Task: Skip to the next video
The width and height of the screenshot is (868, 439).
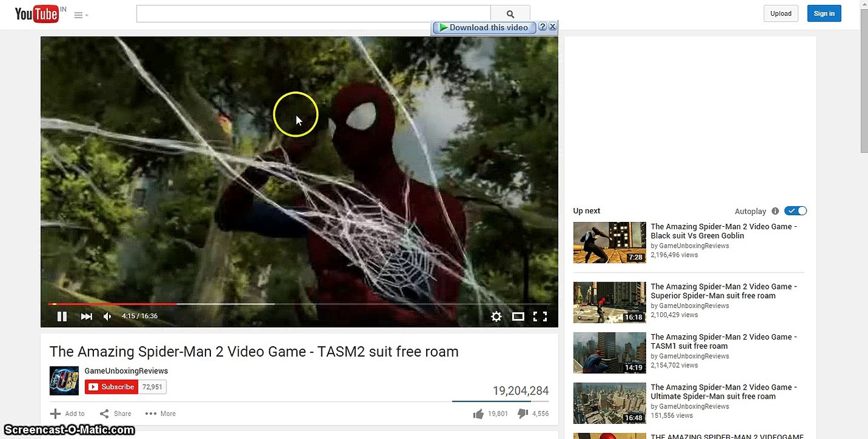Action: [x=87, y=316]
